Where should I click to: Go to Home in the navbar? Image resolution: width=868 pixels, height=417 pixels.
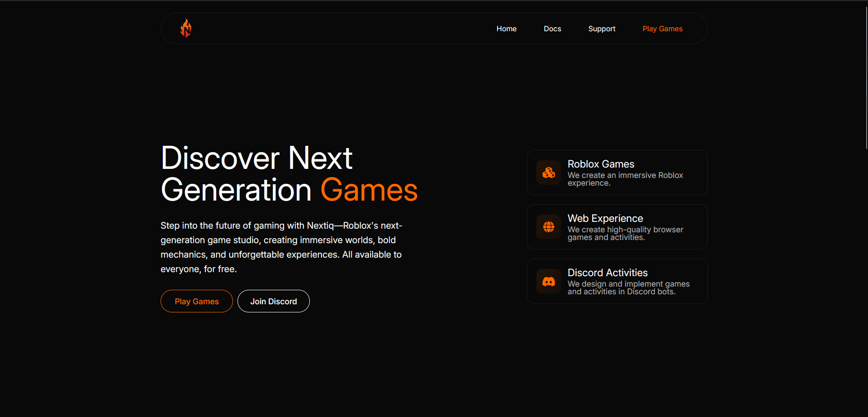(x=506, y=29)
